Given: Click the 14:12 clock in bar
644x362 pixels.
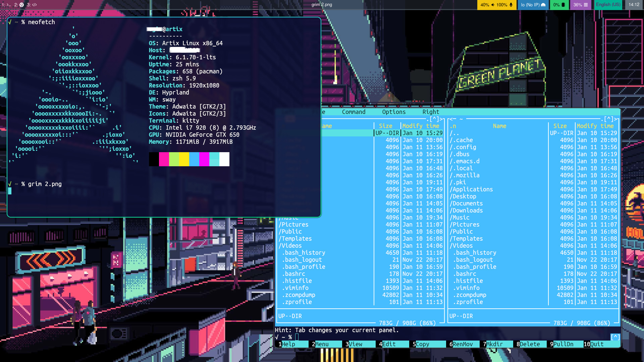Looking at the screenshot, I should click(634, 5).
